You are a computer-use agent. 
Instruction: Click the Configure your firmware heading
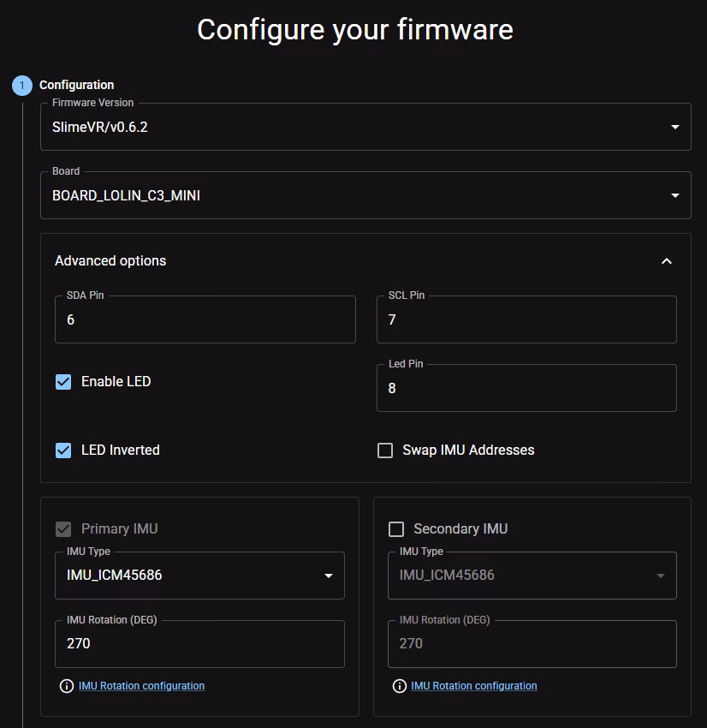(355, 30)
